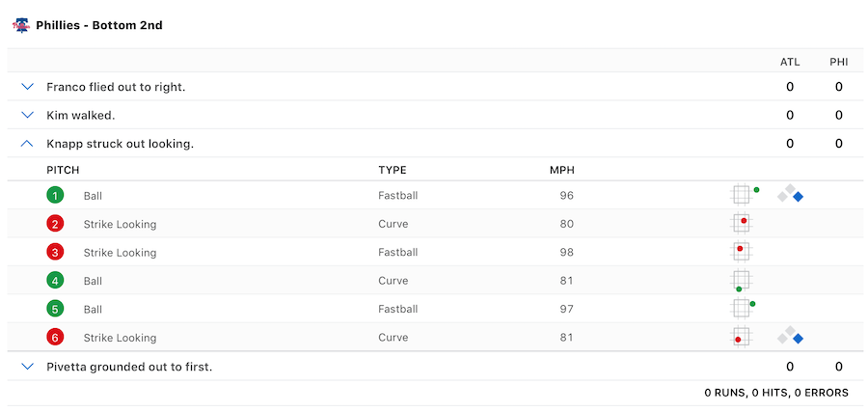868x412 pixels.
Task: Expand the Franco flied out play
Action: click(27, 87)
